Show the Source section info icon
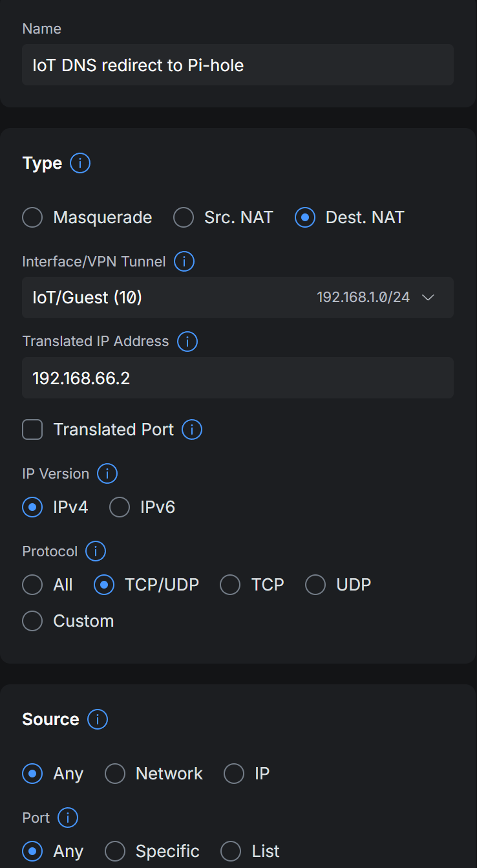This screenshot has height=868, width=477. pyautogui.click(x=98, y=719)
